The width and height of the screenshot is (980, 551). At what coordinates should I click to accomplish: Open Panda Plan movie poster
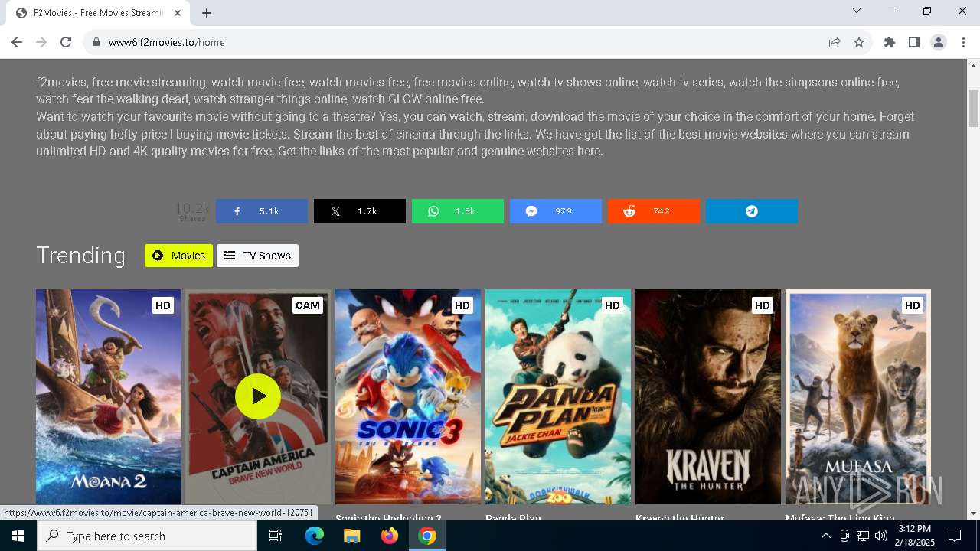point(558,396)
